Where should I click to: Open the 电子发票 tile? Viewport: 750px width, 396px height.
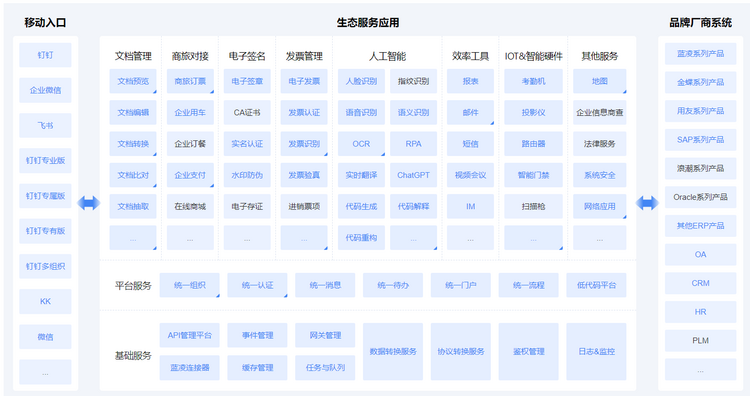[304, 81]
